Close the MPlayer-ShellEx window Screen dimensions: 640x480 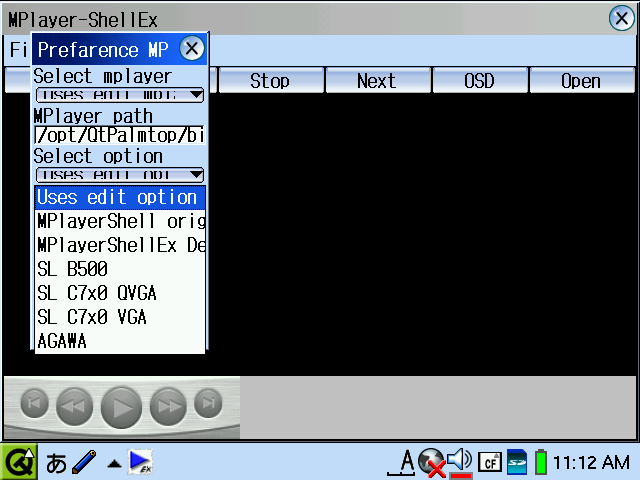621,18
